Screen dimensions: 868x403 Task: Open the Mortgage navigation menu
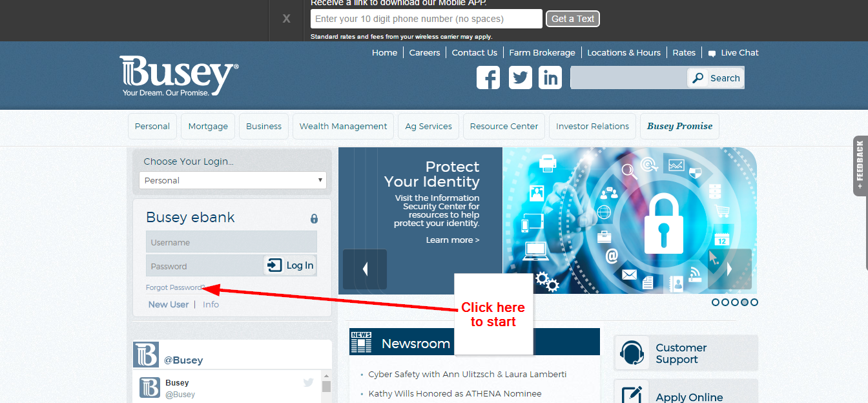208,127
